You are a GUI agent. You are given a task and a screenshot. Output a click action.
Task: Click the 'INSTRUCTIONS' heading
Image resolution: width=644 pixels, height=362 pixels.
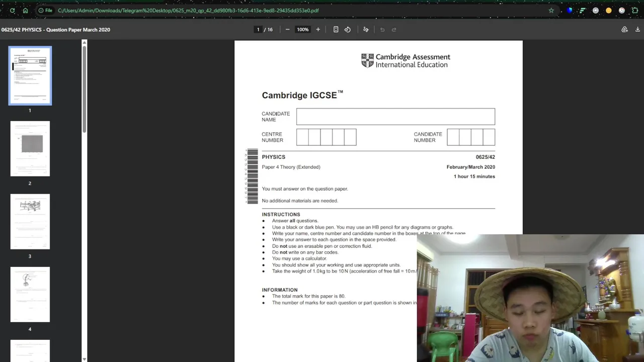[281, 214]
